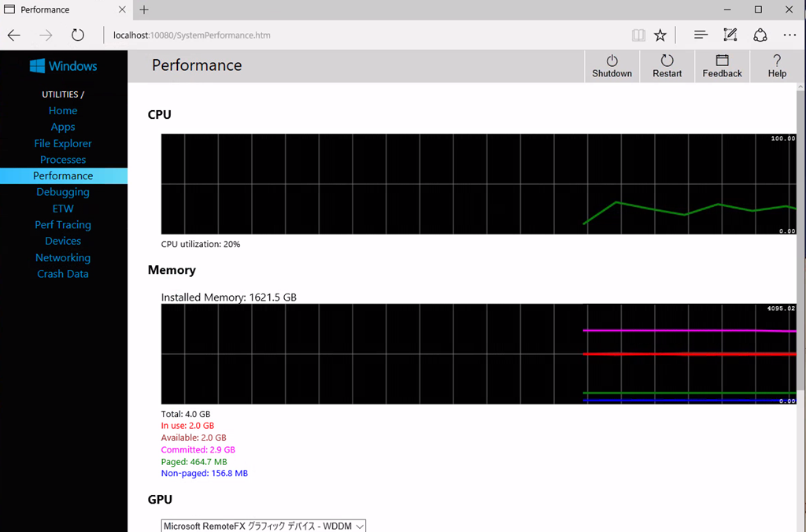806x532 pixels.
Task: Open the Networking page link
Action: pos(63,257)
